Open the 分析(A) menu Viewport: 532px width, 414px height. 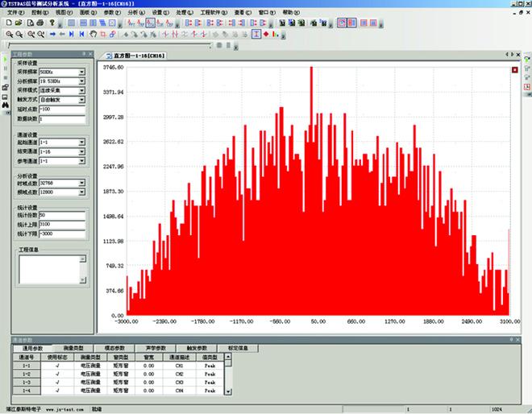(x=136, y=14)
